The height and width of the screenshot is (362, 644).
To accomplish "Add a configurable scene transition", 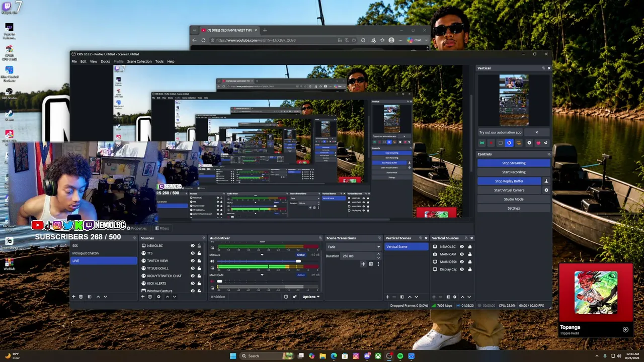I will click(x=363, y=264).
